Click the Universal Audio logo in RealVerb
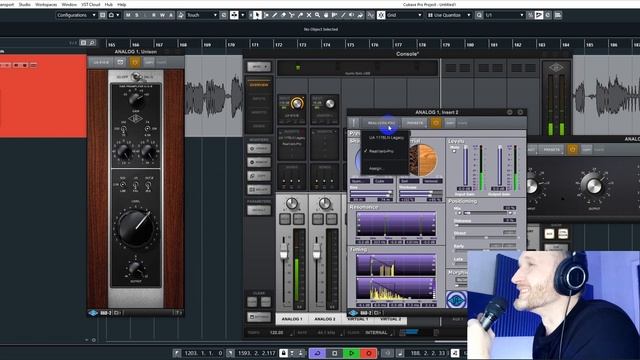This screenshot has height=360, width=640. 456,299
